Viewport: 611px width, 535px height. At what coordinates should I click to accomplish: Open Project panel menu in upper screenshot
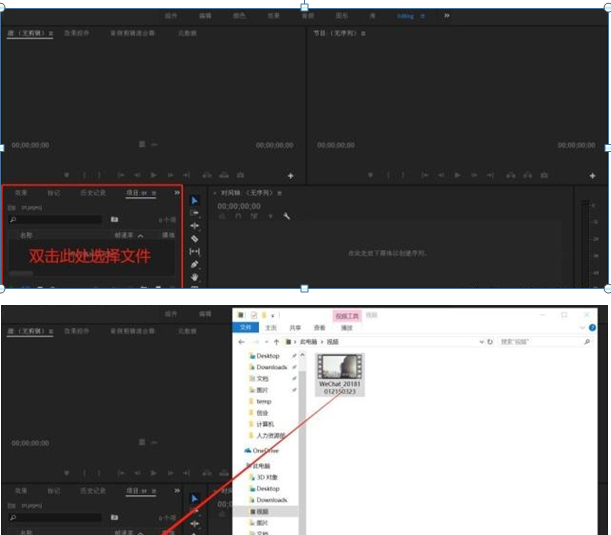click(x=154, y=193)
